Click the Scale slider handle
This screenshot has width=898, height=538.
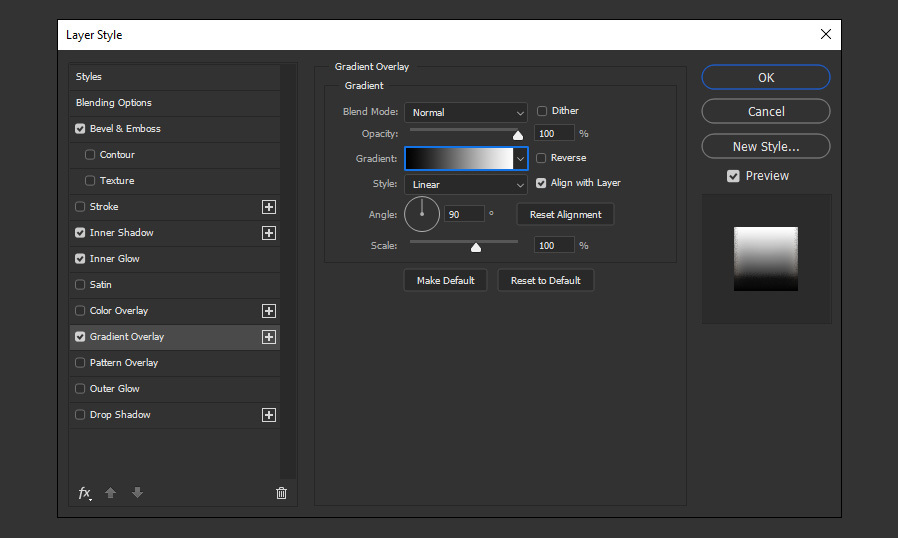coord(476,247)
